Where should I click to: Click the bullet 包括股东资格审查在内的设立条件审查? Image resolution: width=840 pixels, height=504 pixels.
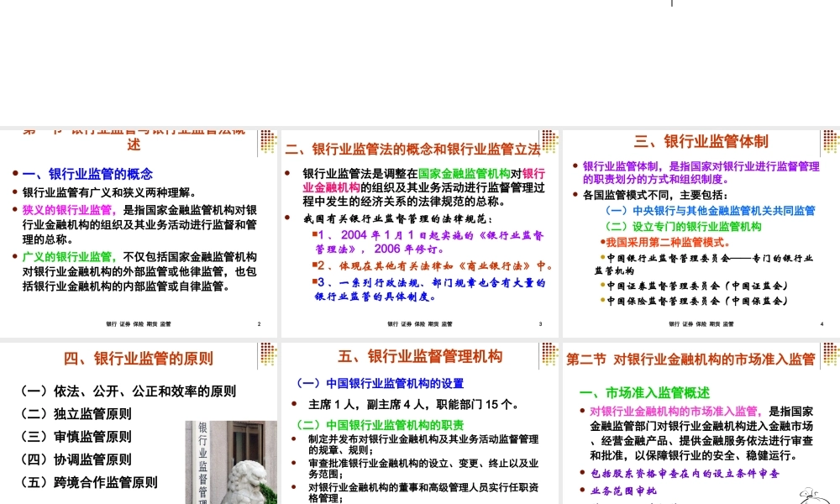click(685, 474)
